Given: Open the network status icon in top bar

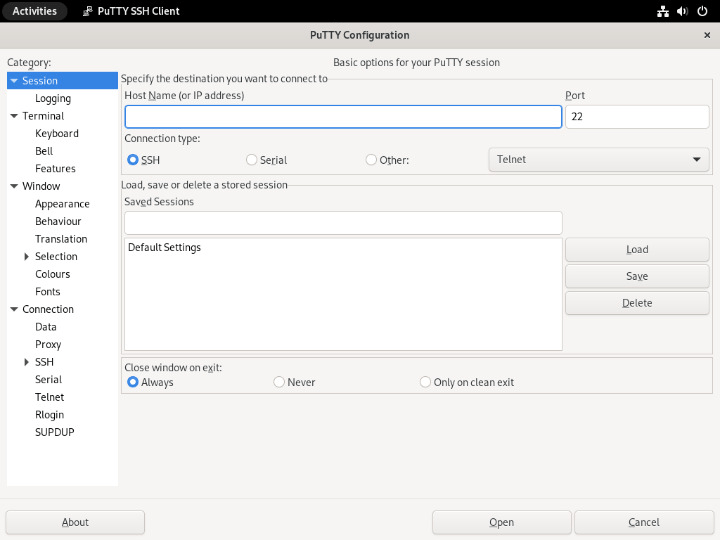Looking at the screenshot, I should pyautogui.click(x=663, y=11).
